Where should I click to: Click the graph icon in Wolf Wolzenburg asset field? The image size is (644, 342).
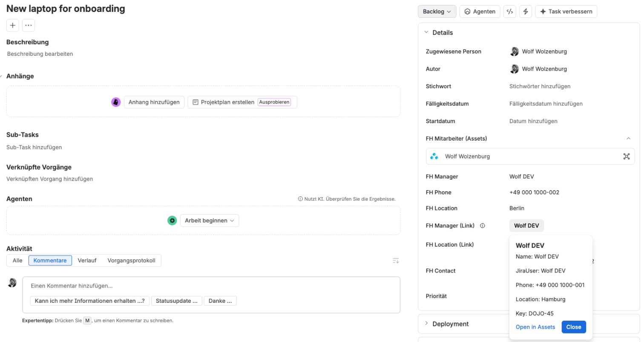626,156
